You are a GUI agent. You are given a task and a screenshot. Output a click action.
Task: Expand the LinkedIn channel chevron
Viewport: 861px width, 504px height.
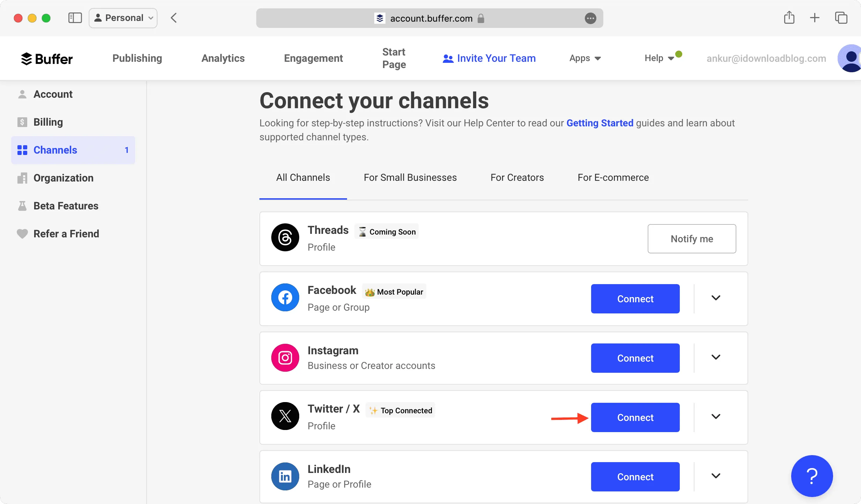[716, 476]
